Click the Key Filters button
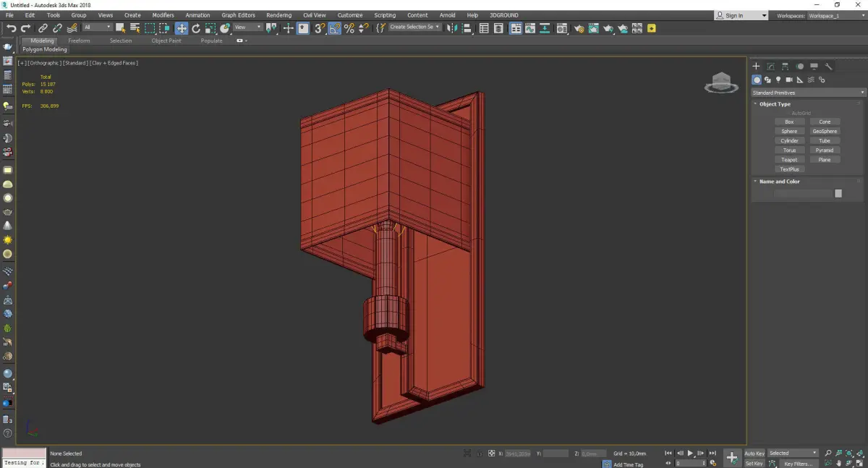Image resolution: width=868 pixels, height=468 pixels. tap(798, 464)
